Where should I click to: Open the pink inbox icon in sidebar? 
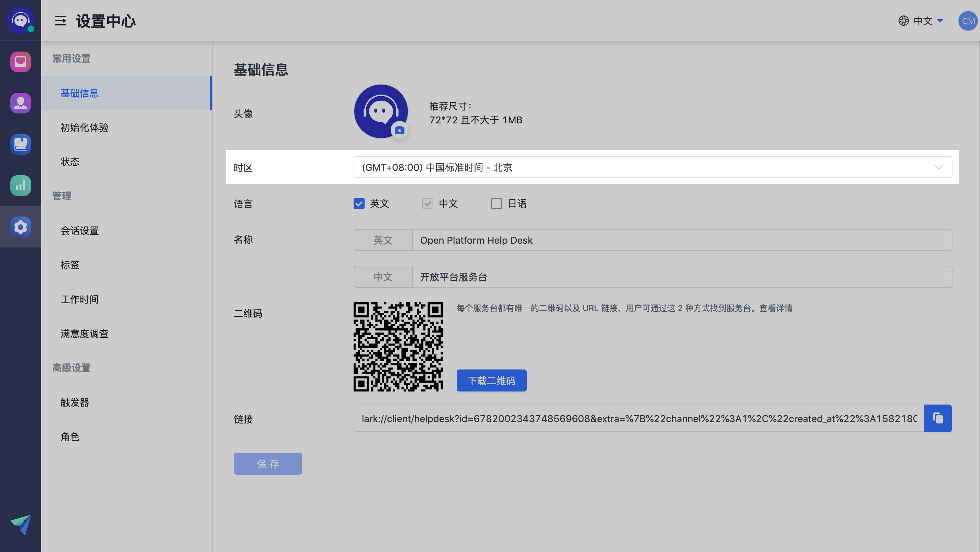(21, 62)
